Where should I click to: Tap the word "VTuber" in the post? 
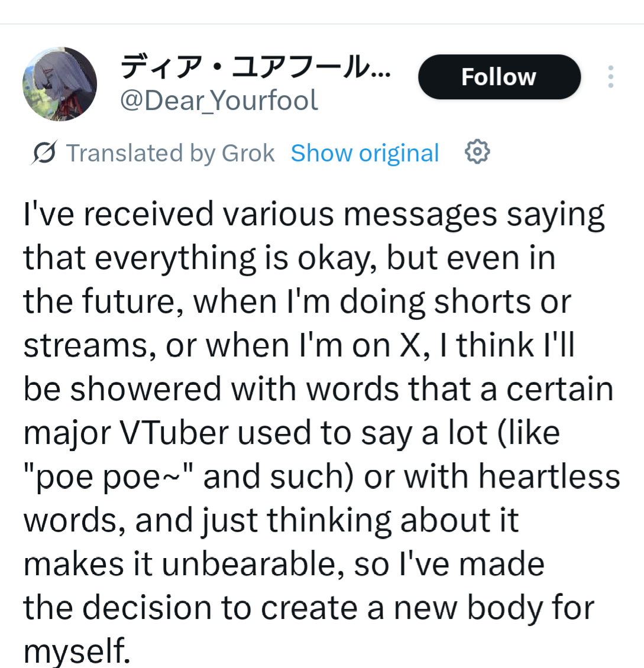[x=173, y=433]
